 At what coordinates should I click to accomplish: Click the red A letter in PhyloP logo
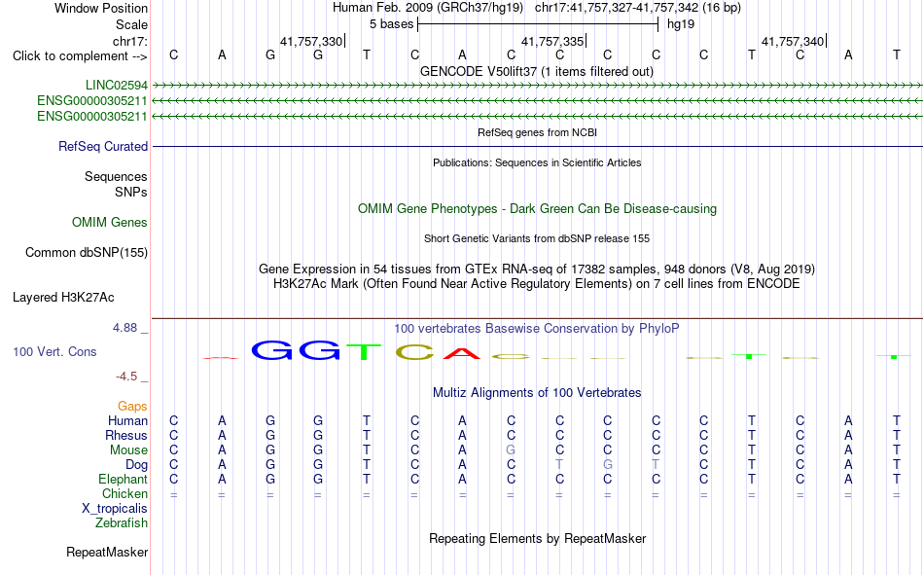pyautogui.click(x=462, y=354)
